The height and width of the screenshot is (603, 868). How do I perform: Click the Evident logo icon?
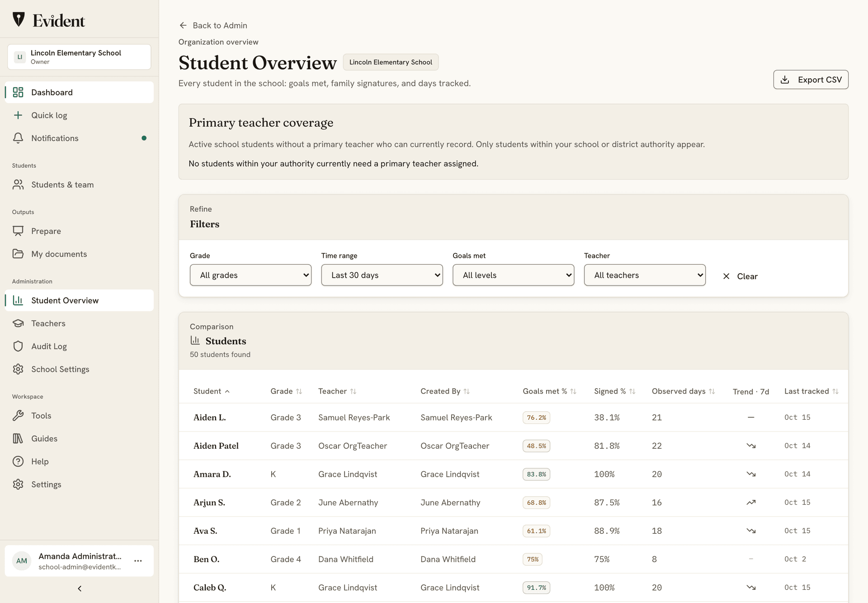(x=19, y=19)
